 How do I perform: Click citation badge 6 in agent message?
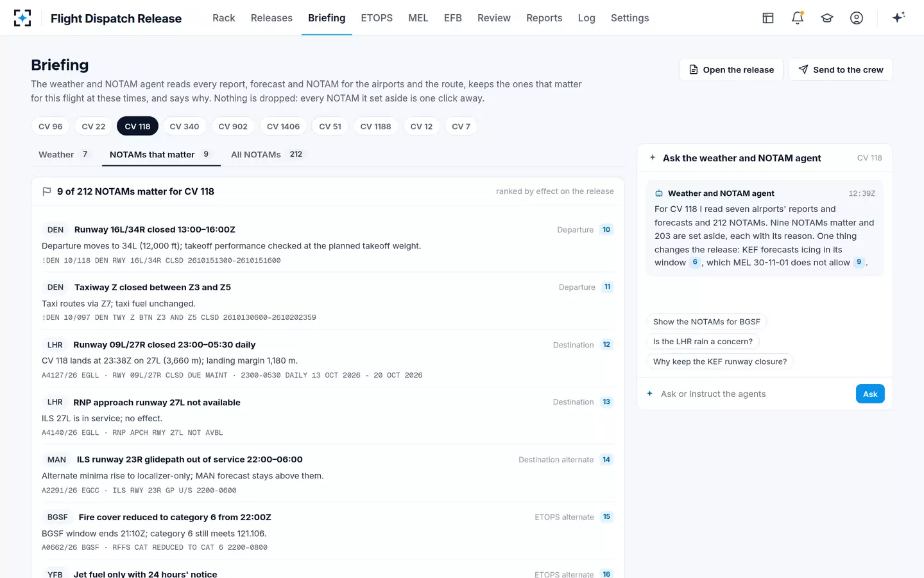click(x=695, y=262)
